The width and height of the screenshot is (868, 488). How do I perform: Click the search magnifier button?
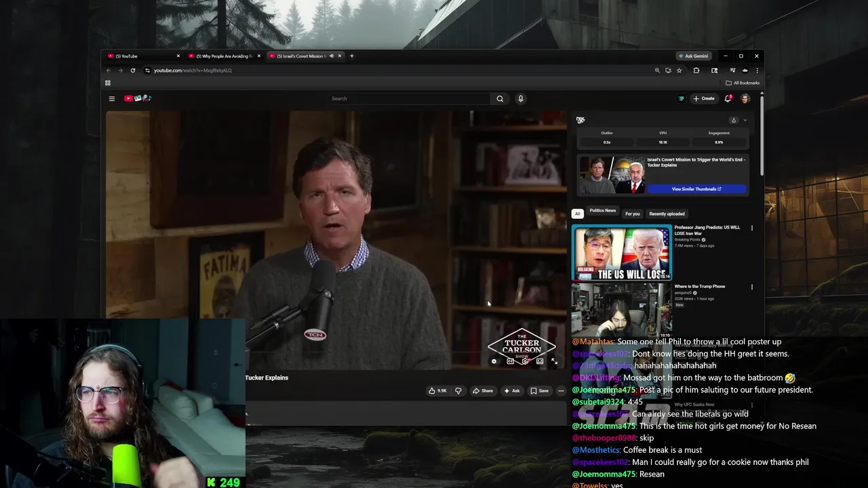pos(500,98)
